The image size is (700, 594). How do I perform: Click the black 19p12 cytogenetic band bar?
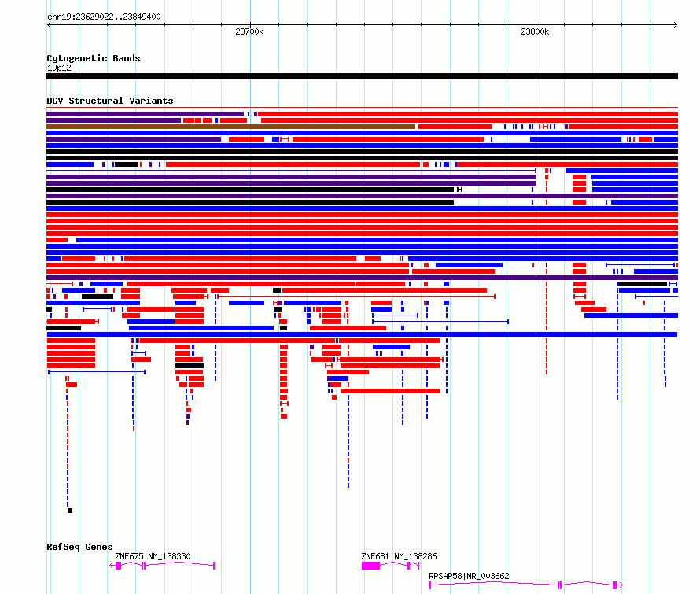point(362,76)
